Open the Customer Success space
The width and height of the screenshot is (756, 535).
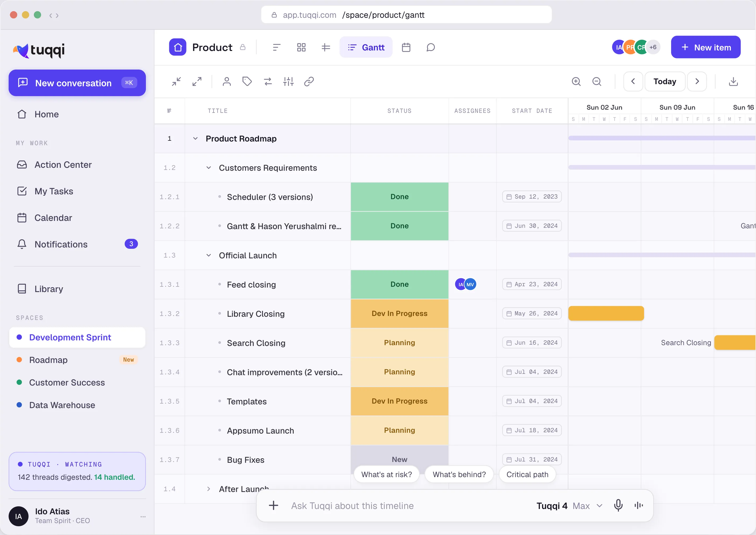click(x=77, y=383)
